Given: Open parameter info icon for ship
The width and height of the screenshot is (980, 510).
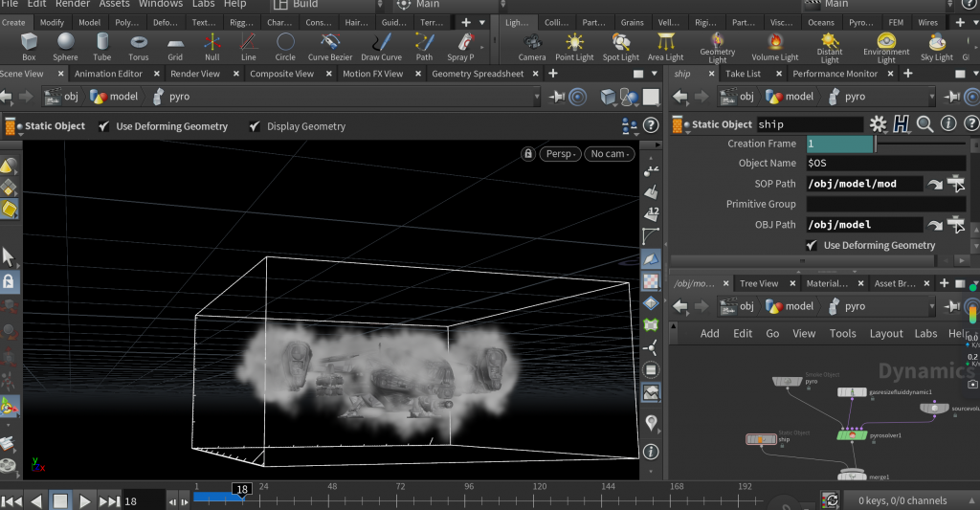Looking at the screenshot, I should point(948,123).
